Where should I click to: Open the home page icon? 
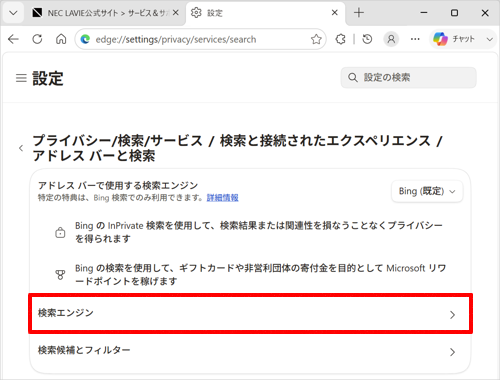(61, 39)
